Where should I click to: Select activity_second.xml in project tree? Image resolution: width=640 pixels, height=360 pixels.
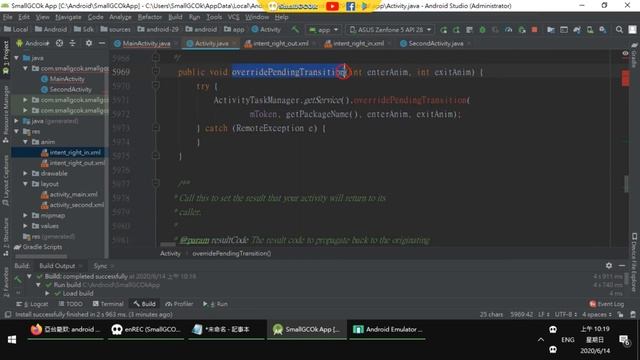point(76,205)
